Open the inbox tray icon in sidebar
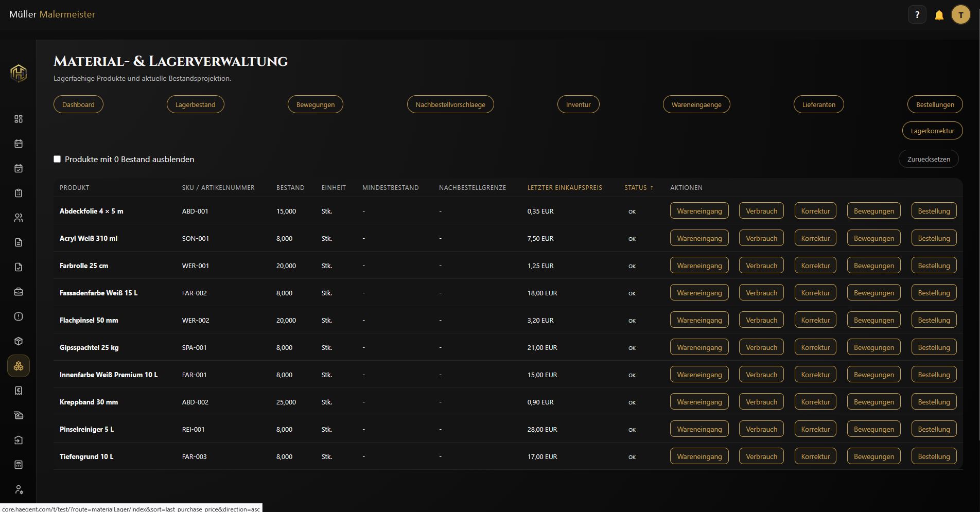 point(19,415)
